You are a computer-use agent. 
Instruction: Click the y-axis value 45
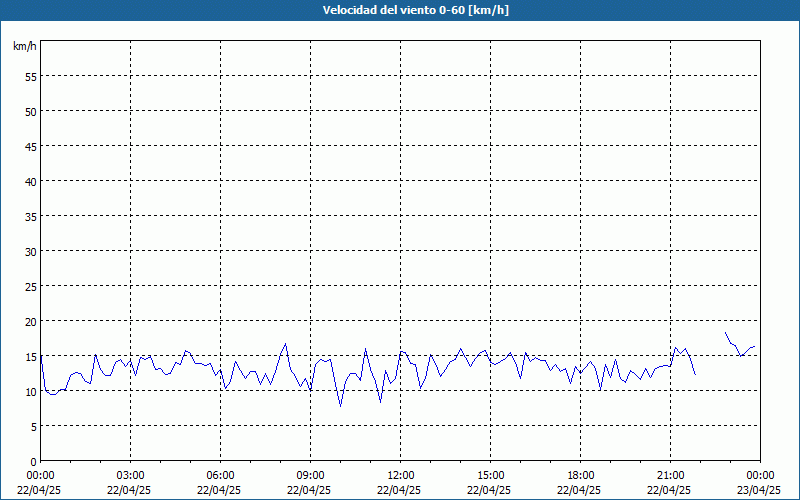pyautogui.click(x=31, y=146)
